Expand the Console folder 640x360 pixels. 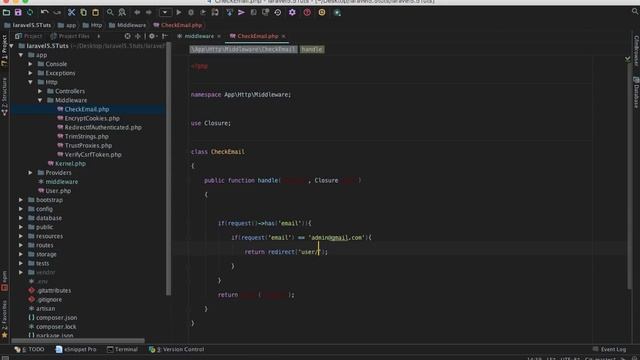(x=31, y=64)
